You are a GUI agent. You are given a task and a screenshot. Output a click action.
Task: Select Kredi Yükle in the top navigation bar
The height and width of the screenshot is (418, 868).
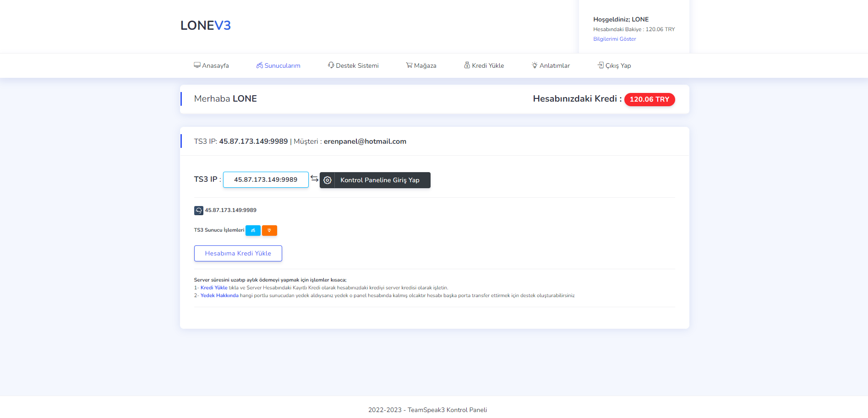(x=484, y=65)
